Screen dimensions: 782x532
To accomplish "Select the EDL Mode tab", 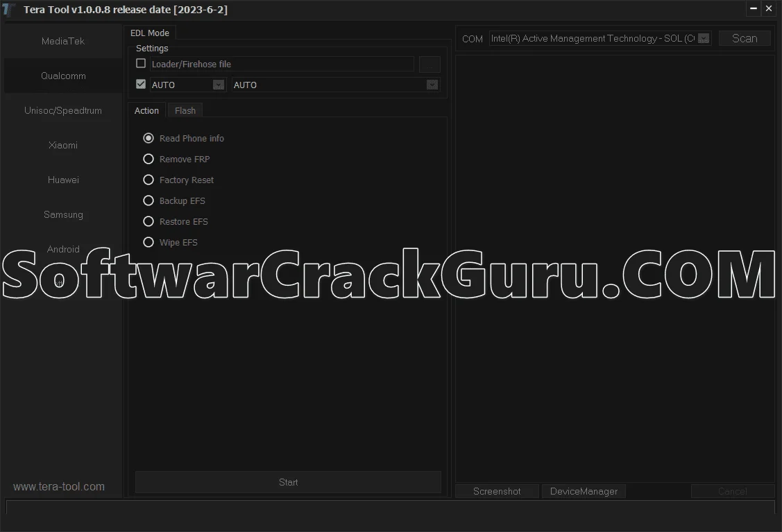I will (150, 33).
